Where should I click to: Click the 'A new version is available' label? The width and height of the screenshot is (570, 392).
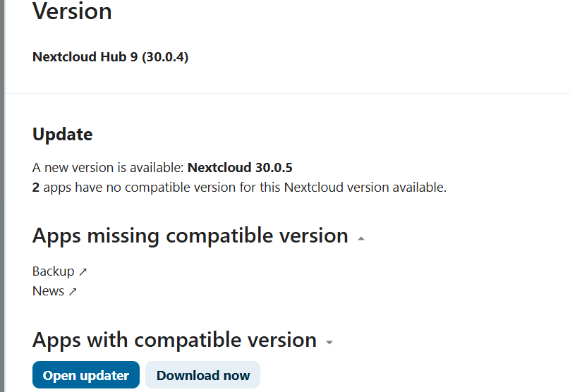coord(109,168)
